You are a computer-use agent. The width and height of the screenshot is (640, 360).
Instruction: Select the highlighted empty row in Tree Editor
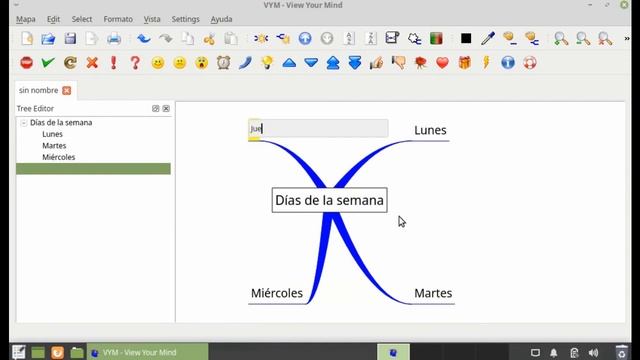click(x=93, y=169)
